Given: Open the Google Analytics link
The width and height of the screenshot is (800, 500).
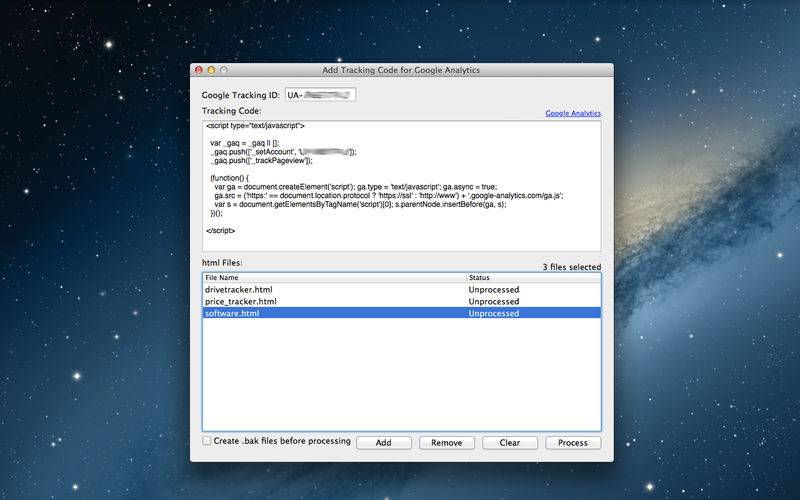Looking at the screenshot, I should (x=573, y=113).
